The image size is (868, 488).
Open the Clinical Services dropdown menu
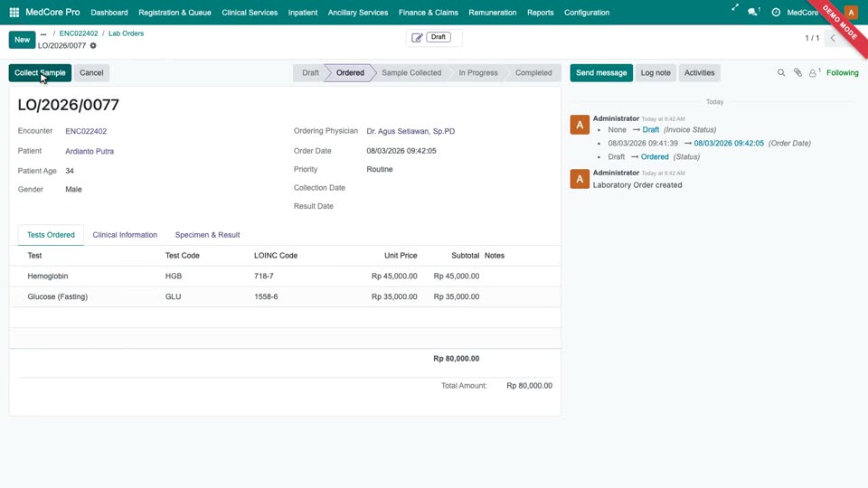click(x=250, y=12)
